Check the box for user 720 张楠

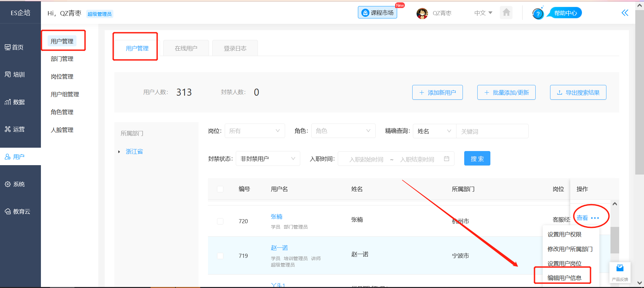point(220,221)
